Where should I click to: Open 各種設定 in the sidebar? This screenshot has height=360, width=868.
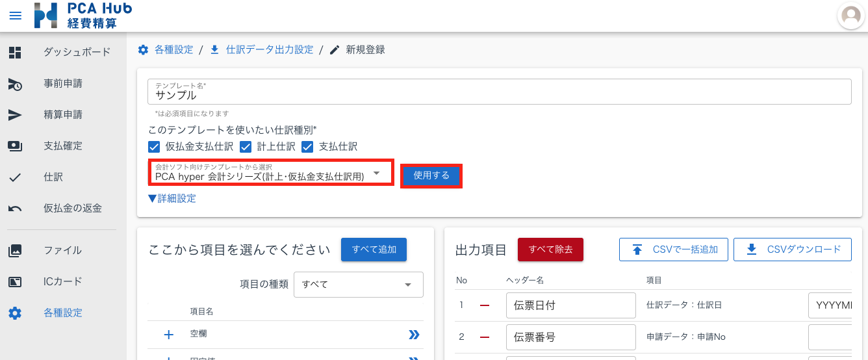coord(63,313)
